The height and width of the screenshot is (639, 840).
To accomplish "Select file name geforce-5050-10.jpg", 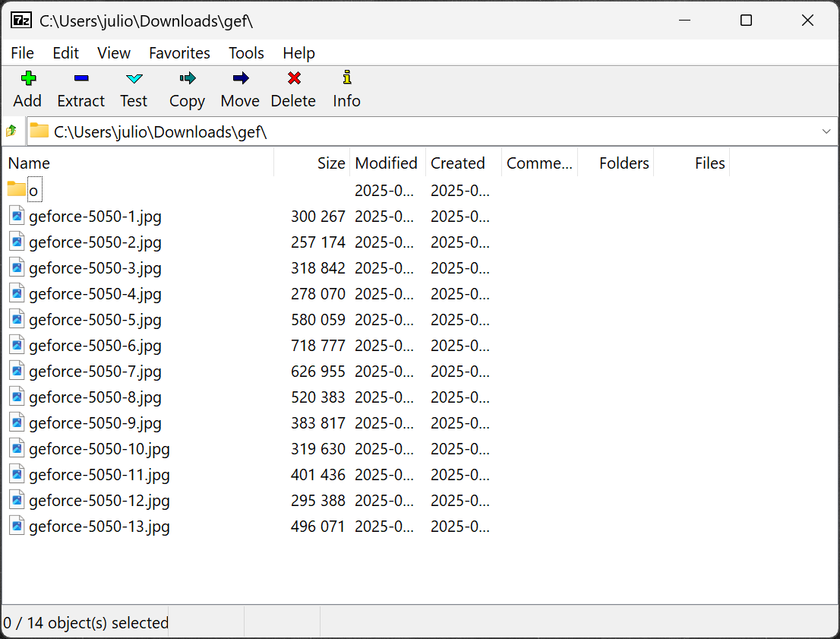I will pos(99,449).
